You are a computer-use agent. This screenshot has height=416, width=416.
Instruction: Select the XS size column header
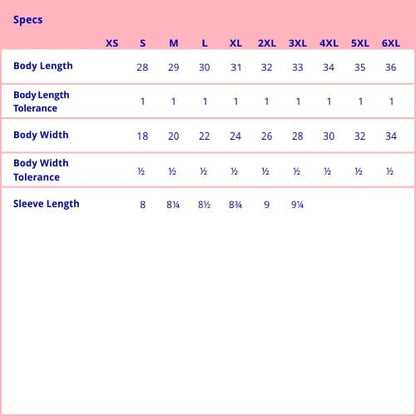(x=112, y=43)
